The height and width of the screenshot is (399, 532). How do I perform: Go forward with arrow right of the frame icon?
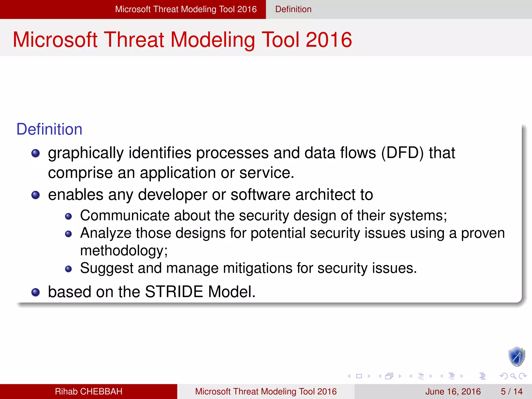(400, 376)
